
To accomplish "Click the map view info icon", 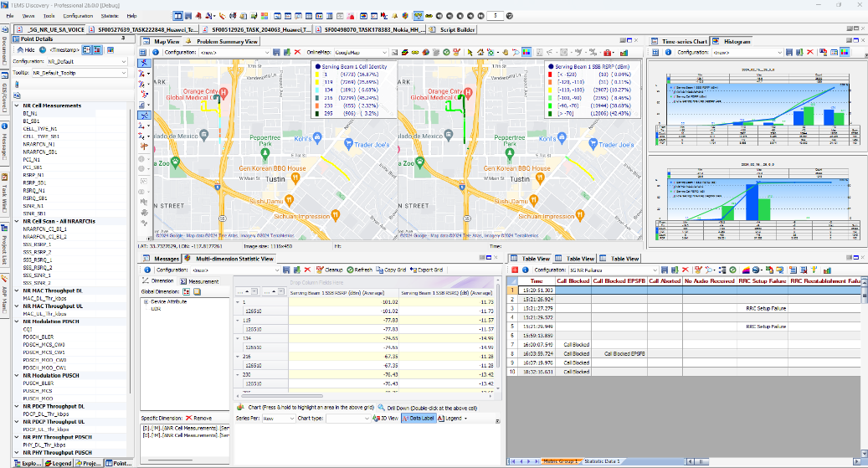I will click(156, 52).
